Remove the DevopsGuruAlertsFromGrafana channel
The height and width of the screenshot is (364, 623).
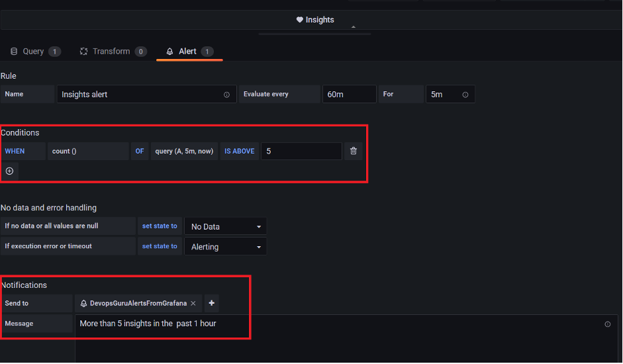(x=193, y=303)
